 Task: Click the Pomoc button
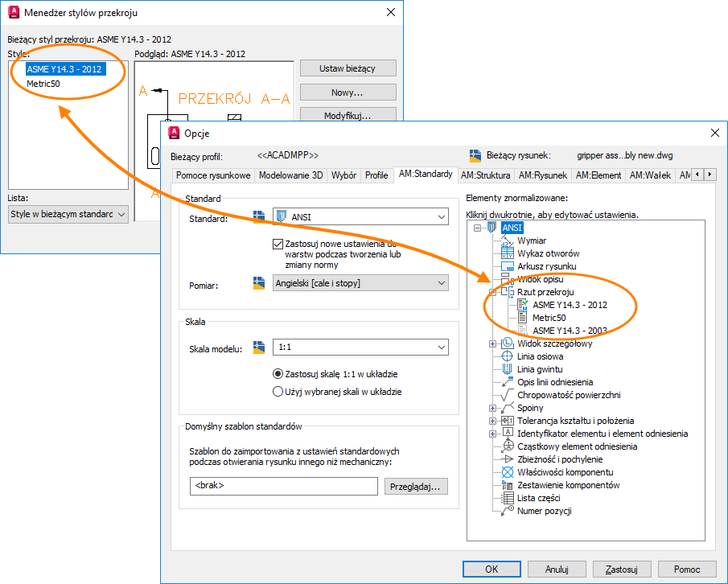(687, 570)
